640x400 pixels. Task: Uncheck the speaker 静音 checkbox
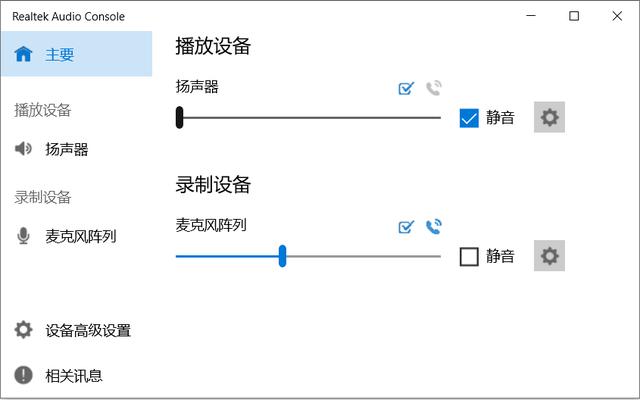469,118
